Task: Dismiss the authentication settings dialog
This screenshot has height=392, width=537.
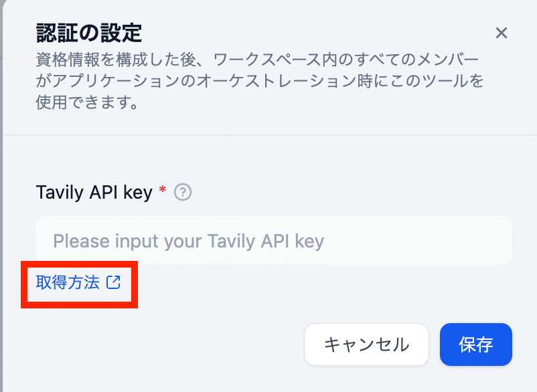Action: pyautogui.click(x=502, y=33)
